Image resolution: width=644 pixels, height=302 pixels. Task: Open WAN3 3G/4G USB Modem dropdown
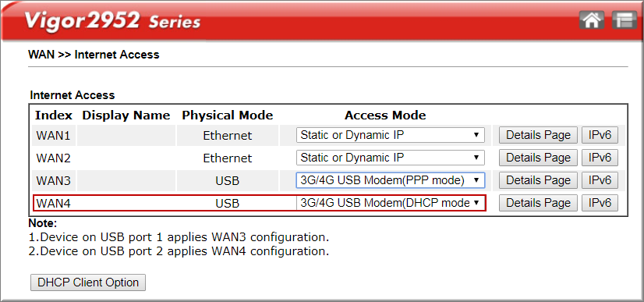point(390,180)
